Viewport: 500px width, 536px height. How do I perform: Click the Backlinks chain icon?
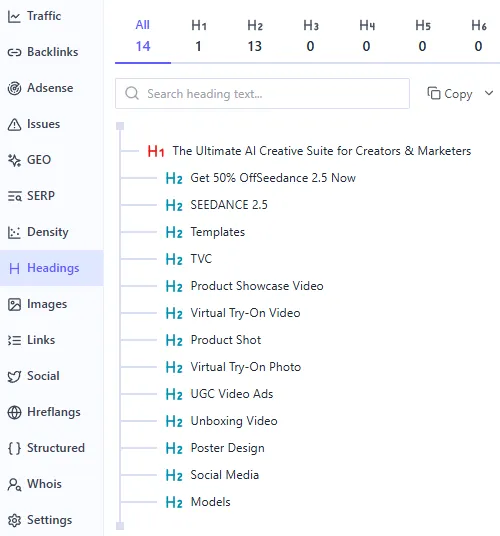(x=14, y=52)
